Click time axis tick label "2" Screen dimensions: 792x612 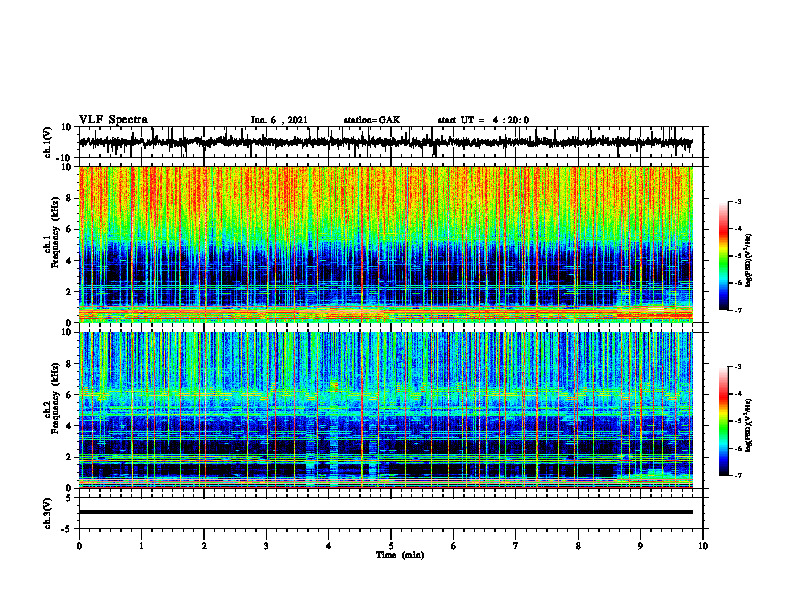pyautogui.click(x=204, y=546)
